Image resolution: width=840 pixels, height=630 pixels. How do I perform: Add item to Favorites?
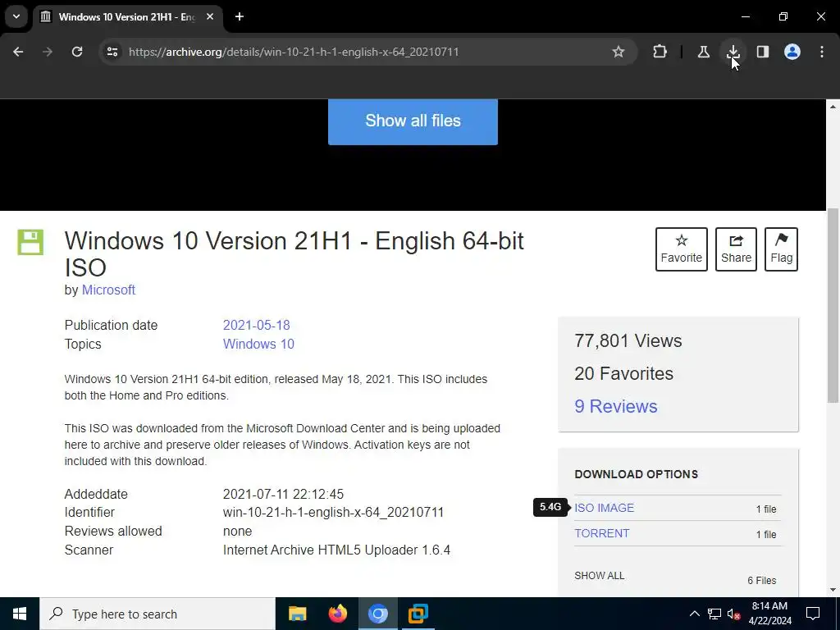tap(682, 249)
